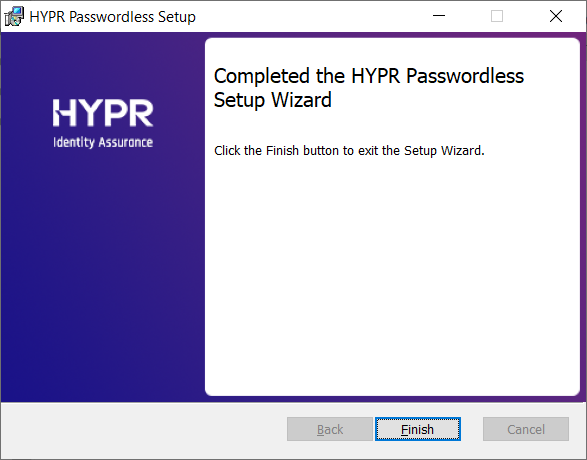The image size is (587, 460).
Task: Click the Finish button to exit setup
Action: click(x=418, y=429)
